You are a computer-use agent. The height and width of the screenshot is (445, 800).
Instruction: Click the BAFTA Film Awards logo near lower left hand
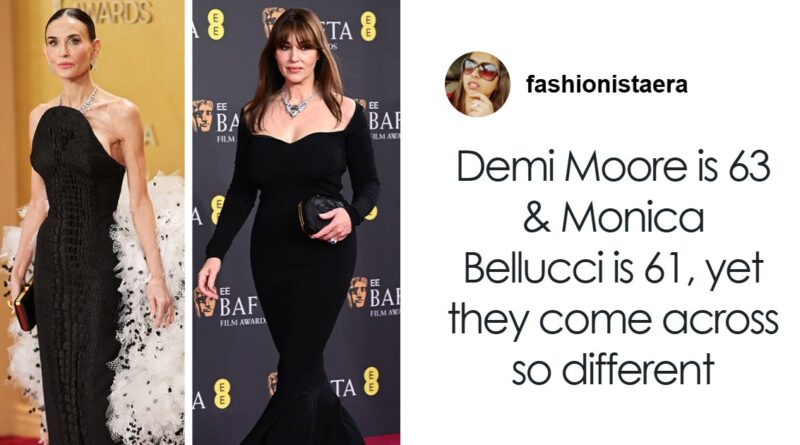pyautogui.click(x=231, y=306)
